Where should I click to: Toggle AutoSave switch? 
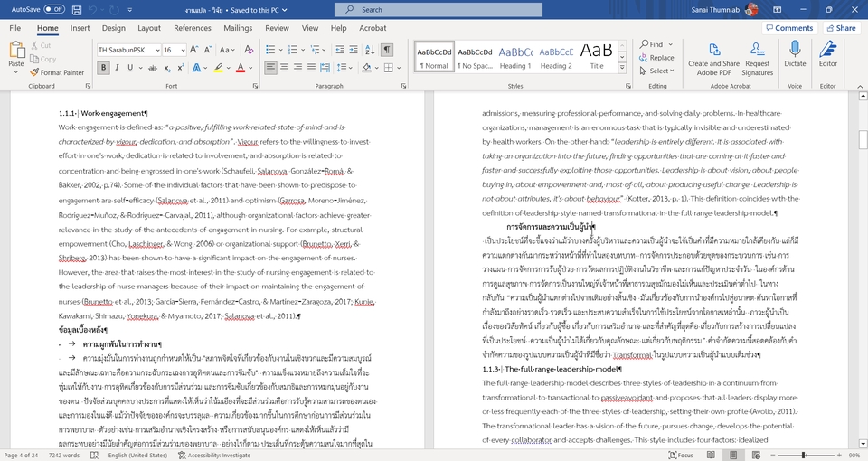click(54, 9)
